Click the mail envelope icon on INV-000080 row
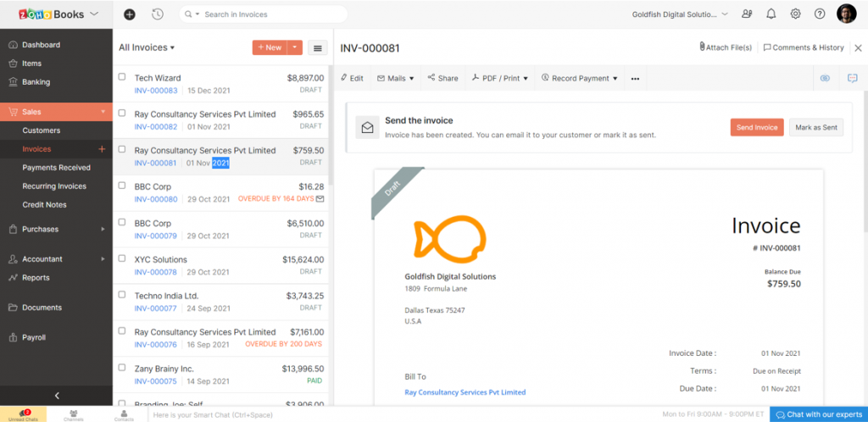The image size is (868, 422). pyautogui.click(x=320, y=199)
